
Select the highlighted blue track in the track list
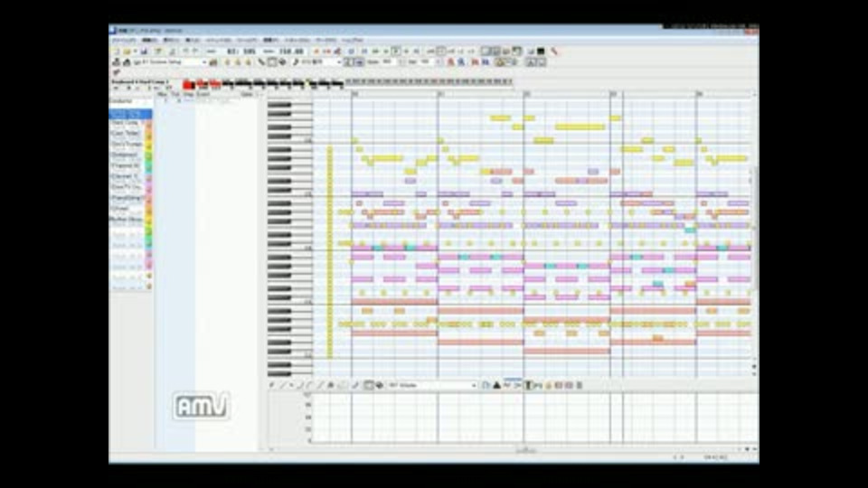coord(130,114)
